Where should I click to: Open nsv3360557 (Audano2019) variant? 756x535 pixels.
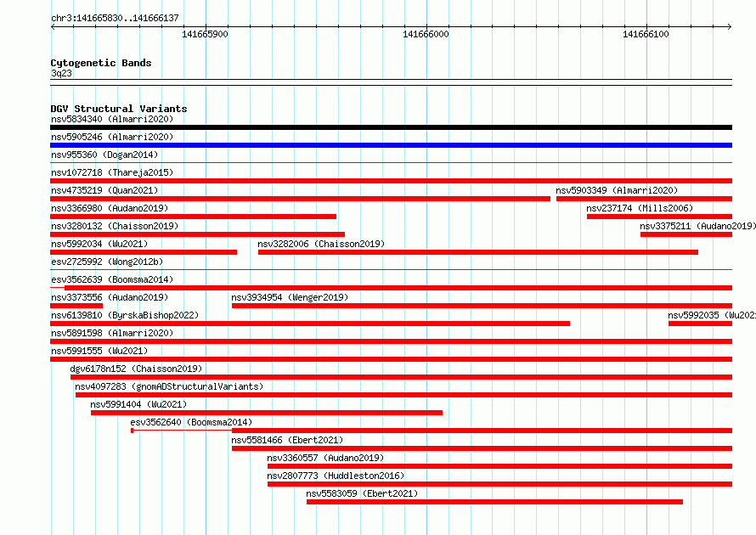[325, 458]
